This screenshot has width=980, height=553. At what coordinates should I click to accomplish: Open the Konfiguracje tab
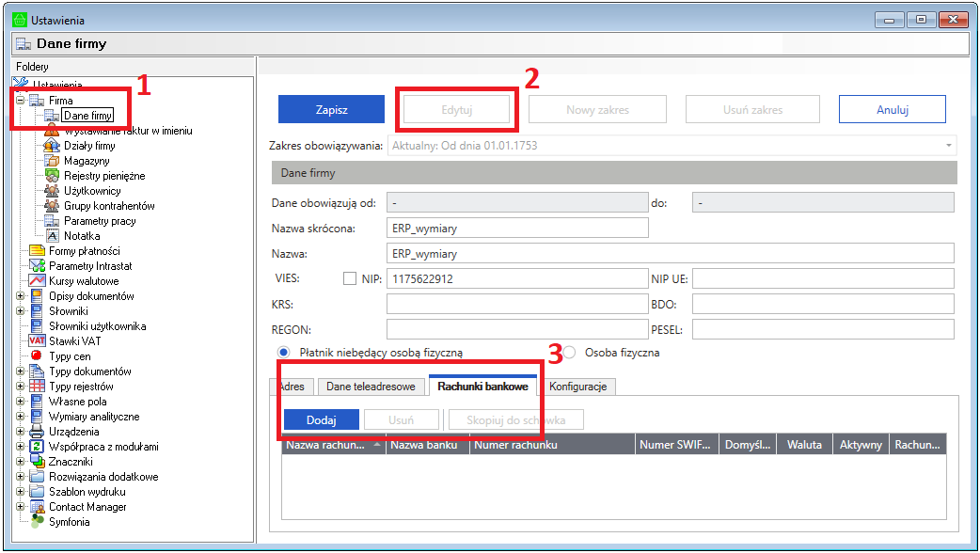pos(577,387)
